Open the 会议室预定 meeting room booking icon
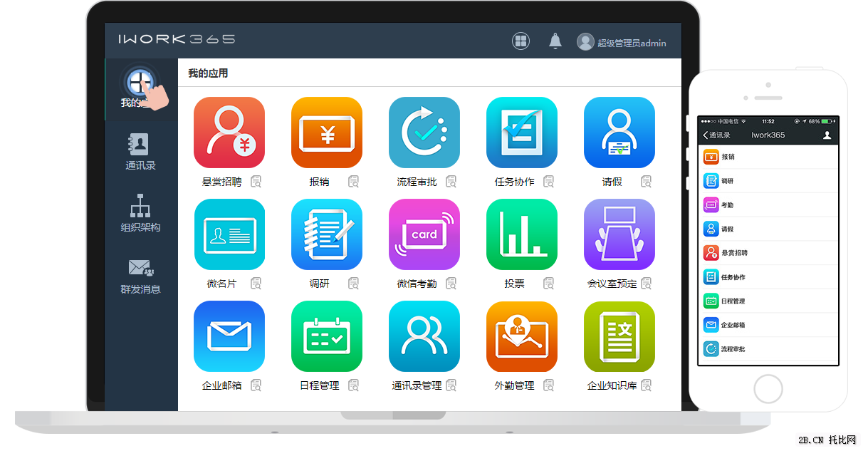The width and height of the screenshot is (868, 451). click(x=619, y=235)
